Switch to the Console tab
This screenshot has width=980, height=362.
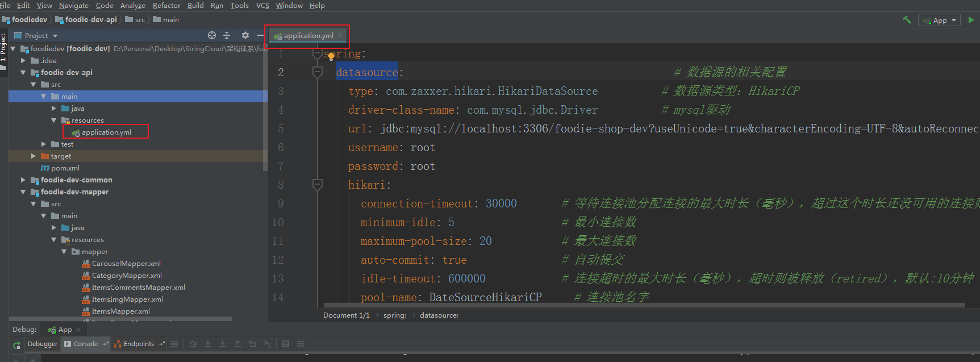pos(86,344)
